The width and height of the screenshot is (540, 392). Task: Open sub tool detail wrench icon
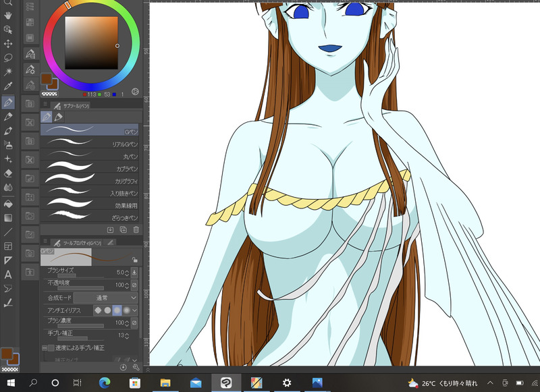pos(136,367)
